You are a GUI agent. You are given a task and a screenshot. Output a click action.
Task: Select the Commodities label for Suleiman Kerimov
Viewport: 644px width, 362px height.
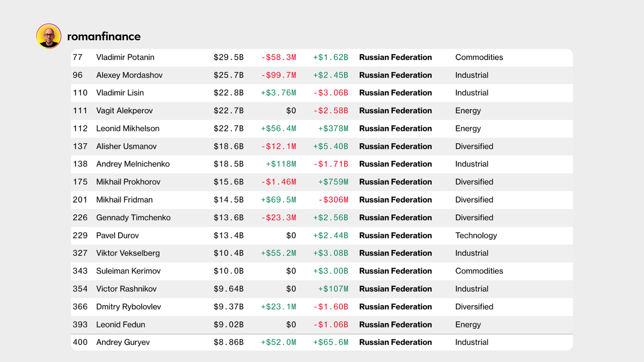point(479,271)
